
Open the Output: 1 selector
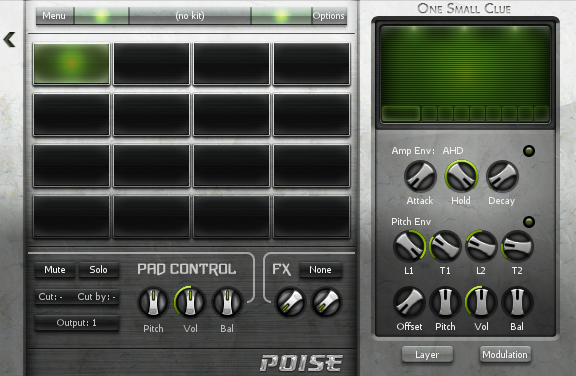(76, 323)
